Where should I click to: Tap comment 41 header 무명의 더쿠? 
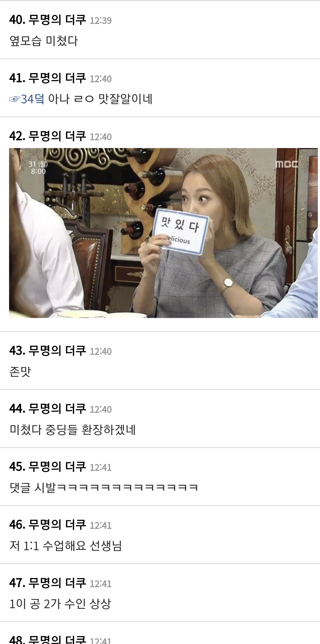[x=57, y=78]
